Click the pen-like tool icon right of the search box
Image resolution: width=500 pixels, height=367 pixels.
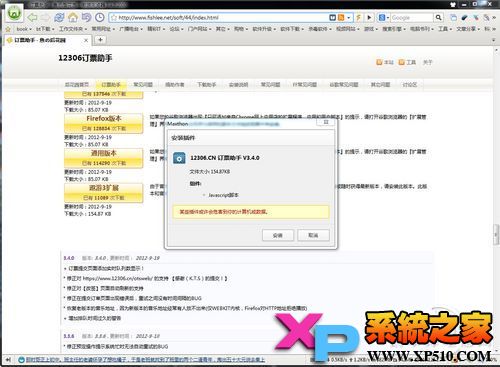coord(464,18)
